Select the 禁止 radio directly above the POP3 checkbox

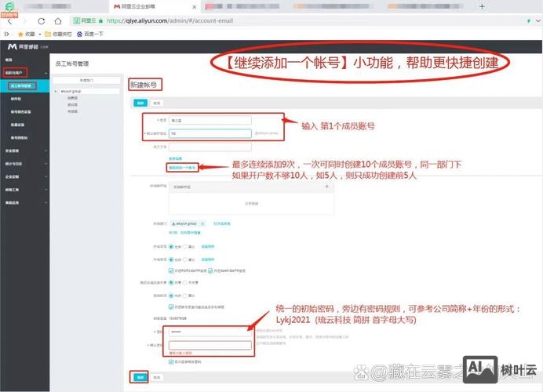pos(185,260)
